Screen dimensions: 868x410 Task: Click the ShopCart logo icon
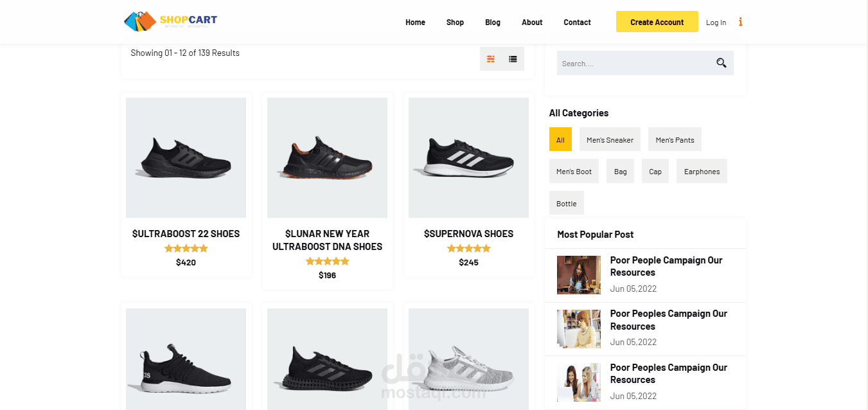click(x=140, y=22)
